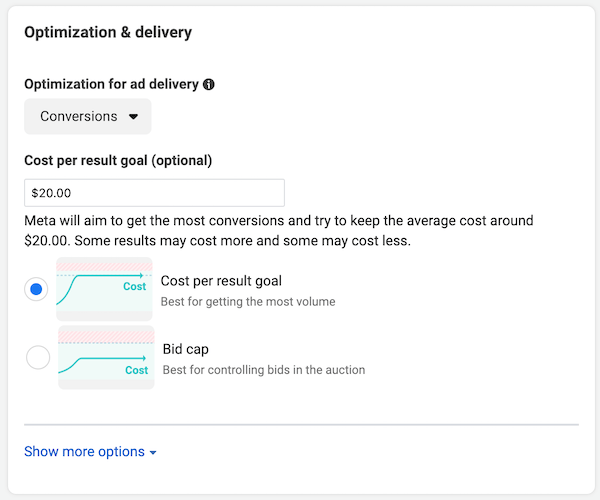Click the Cost label in Bid cap graph

137,370
